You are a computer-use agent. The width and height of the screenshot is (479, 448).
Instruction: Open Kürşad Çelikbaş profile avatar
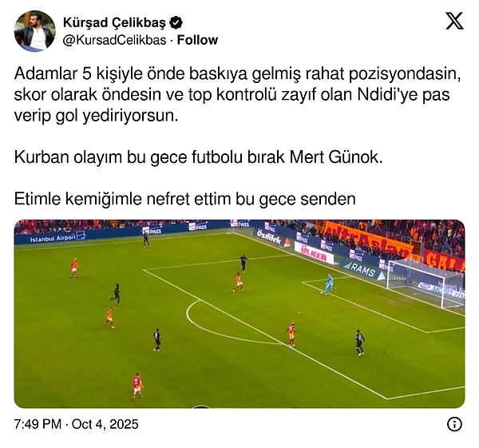pyautogui.click(x=35, y=31)
